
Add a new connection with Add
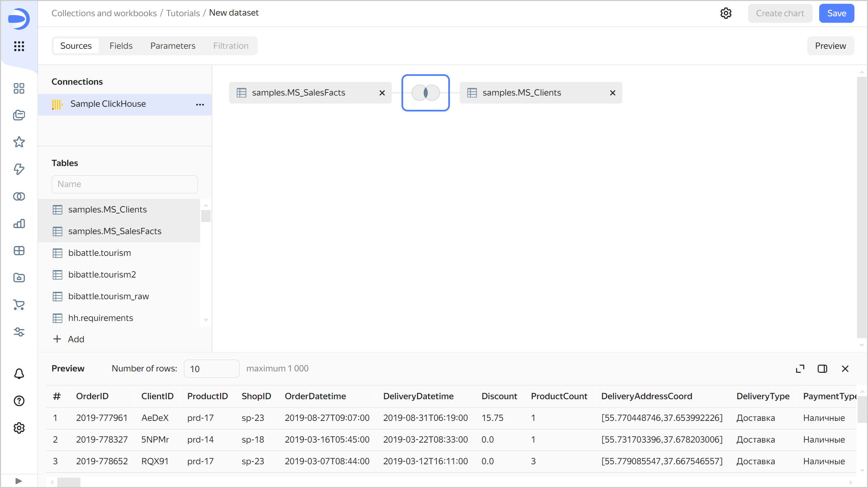click(x=69, y=339)
